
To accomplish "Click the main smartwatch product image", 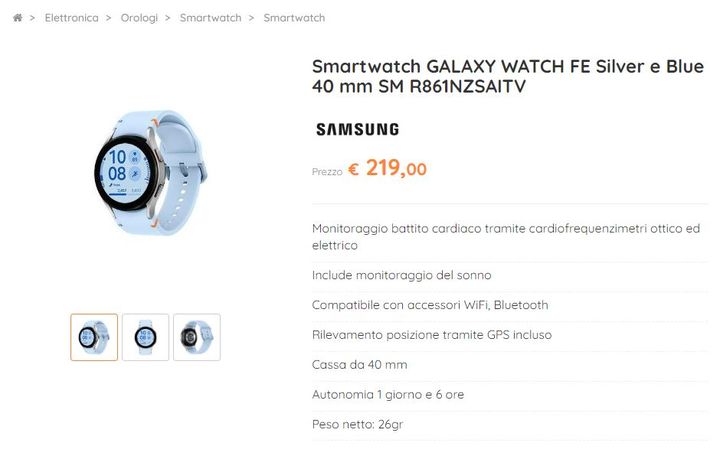I will tap(151, 172).
